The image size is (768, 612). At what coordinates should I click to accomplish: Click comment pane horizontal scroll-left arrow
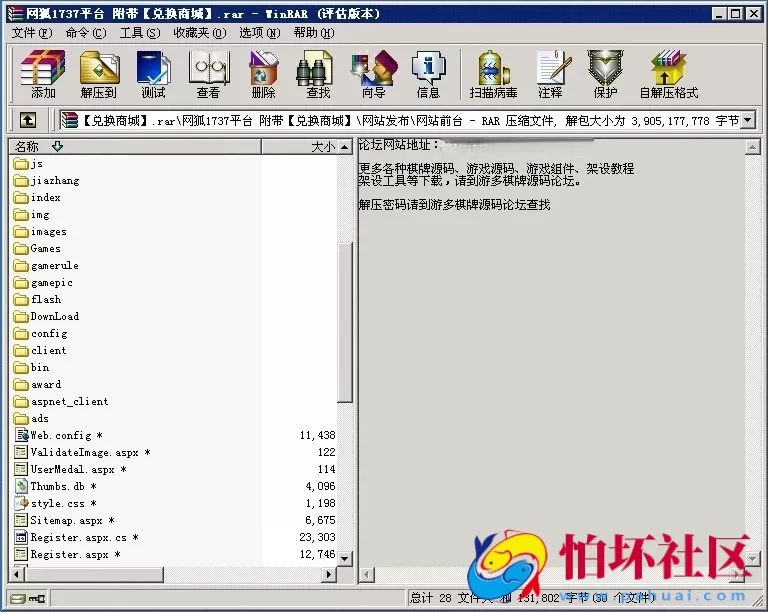click(367, 575)
